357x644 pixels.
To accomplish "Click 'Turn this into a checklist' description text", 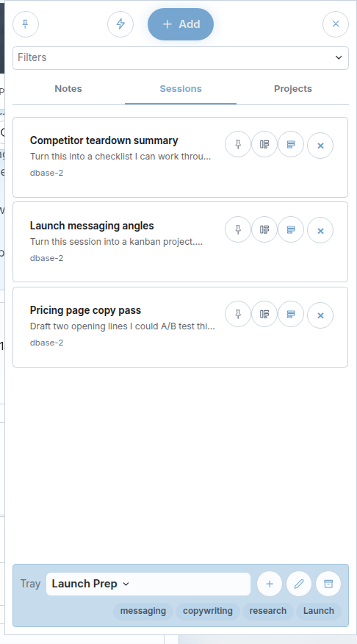I will click(x=120, y=157).
